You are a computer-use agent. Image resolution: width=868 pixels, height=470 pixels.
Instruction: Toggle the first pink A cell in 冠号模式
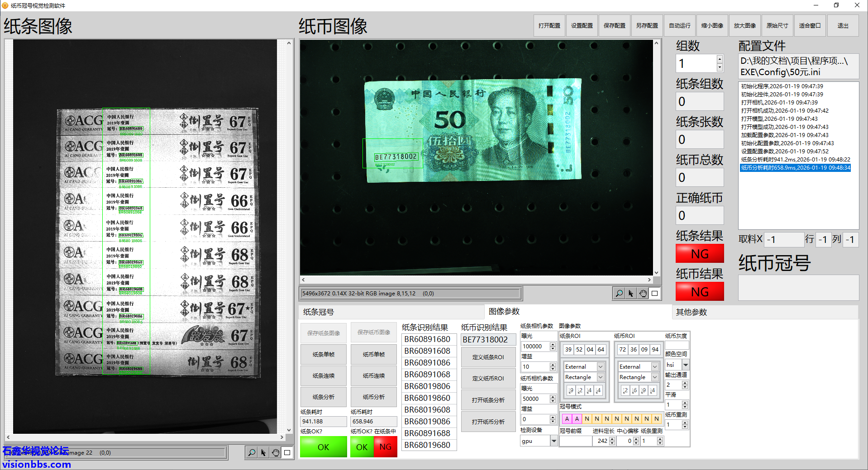[x=567, y=419]
